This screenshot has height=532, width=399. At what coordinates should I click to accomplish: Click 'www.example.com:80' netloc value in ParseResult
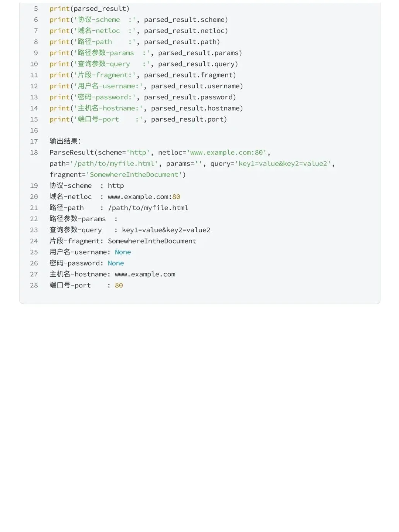226,153
